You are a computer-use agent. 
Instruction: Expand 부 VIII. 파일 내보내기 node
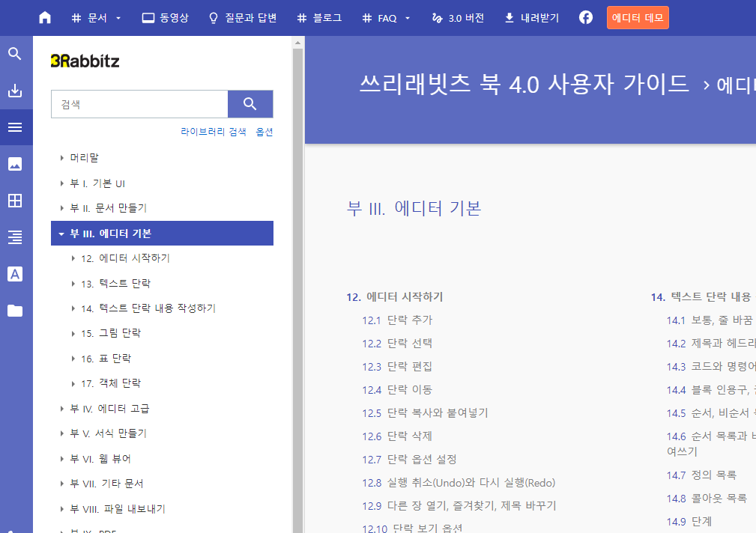[61, 509]
